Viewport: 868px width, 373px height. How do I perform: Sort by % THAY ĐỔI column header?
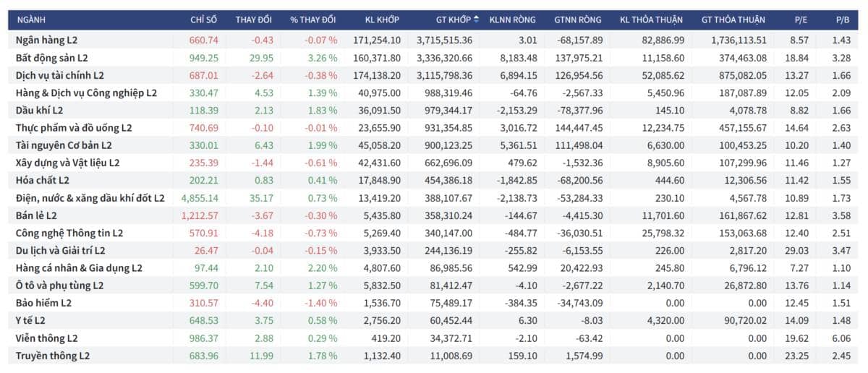tap(313, 20)
